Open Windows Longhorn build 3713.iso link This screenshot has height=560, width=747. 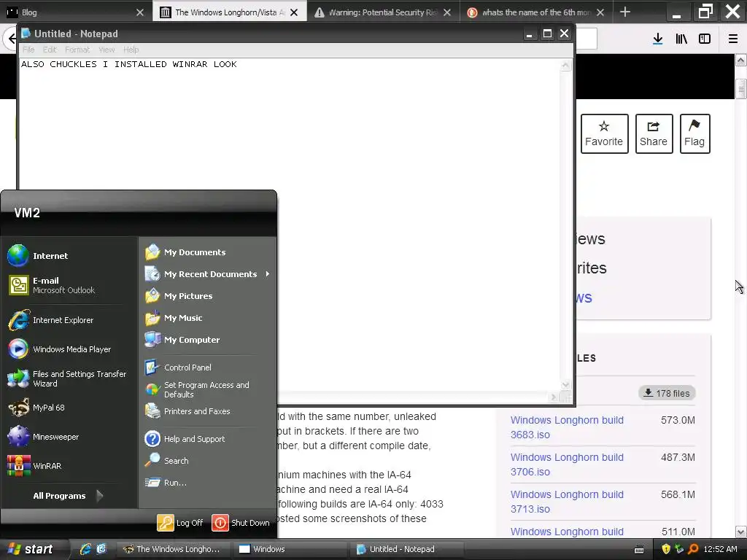pos(567,502)
